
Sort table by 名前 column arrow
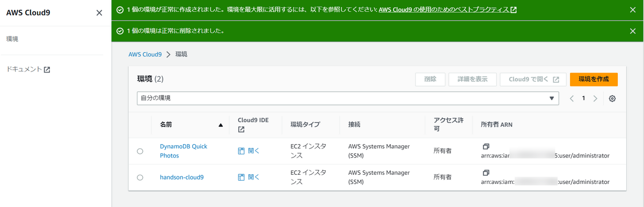(x=221, y=125)
